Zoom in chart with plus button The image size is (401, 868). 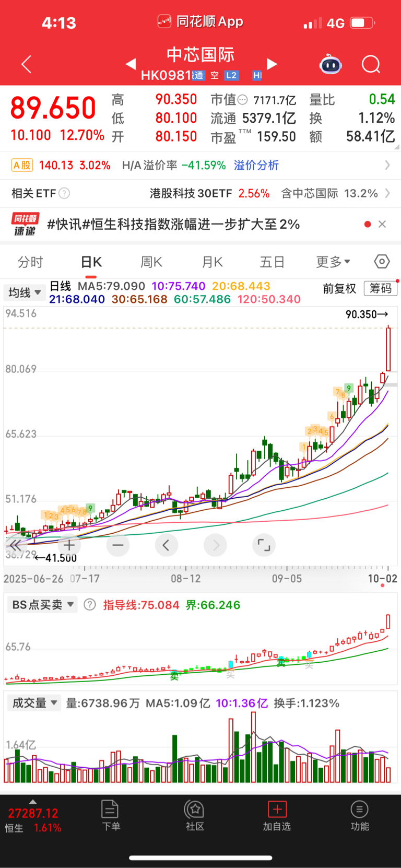(69, 545)
